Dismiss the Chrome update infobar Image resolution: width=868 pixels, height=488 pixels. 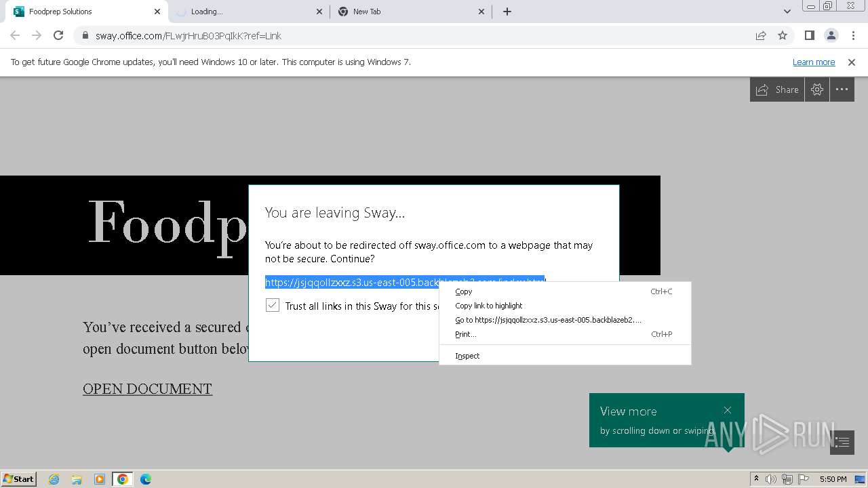852,62
